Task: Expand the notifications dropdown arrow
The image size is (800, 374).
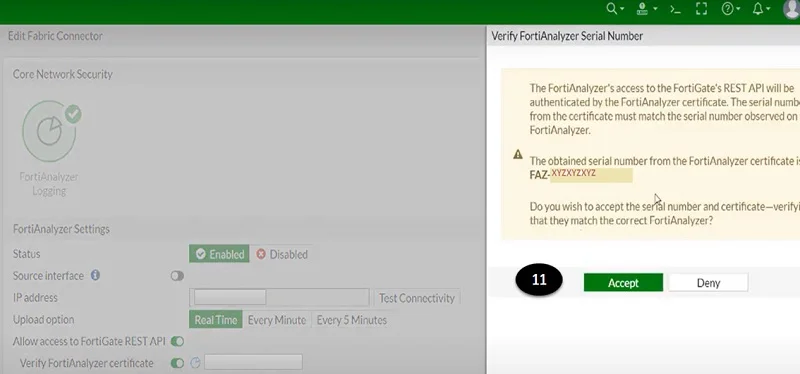Action: [x=768, y=9]
